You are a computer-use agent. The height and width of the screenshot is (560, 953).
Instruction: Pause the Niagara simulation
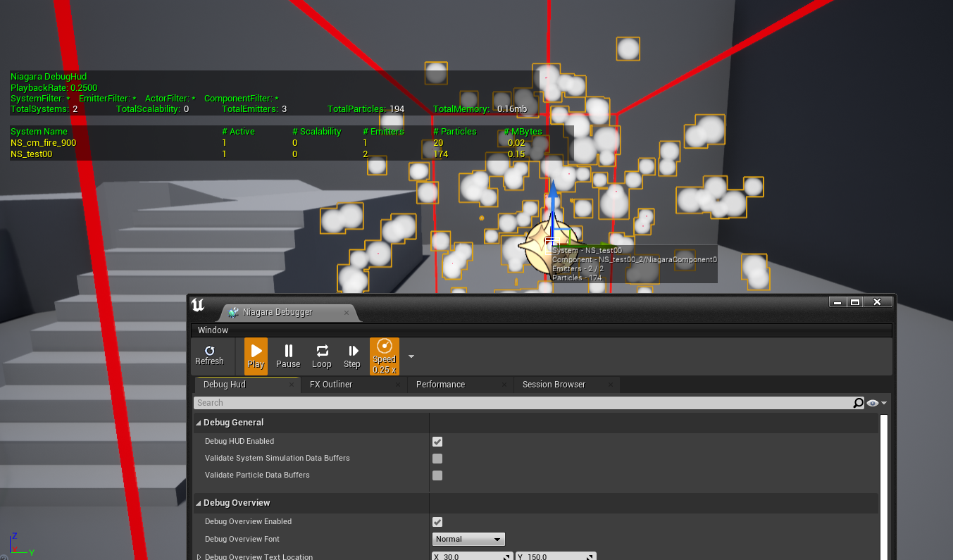tap(288, 356)
